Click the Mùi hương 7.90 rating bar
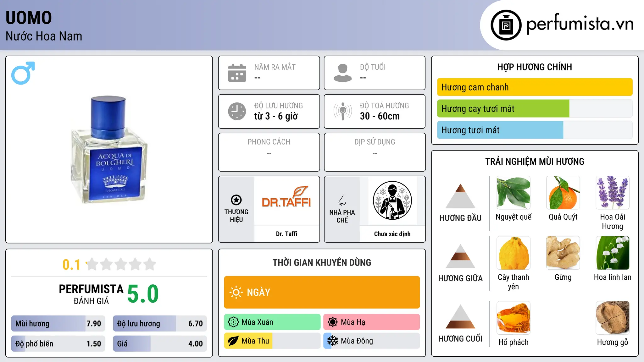The height and width of the screenshot is (362, 644). point(58,323)
